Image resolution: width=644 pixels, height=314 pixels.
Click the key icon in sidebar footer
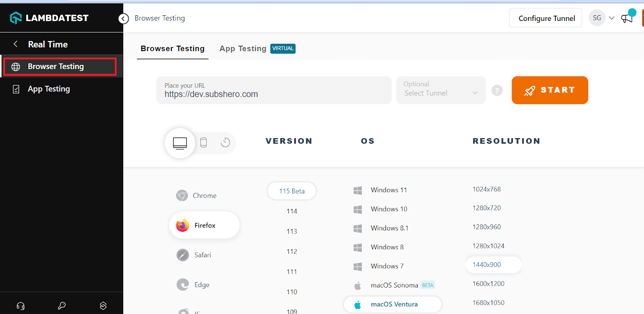(x=62, y=306)
